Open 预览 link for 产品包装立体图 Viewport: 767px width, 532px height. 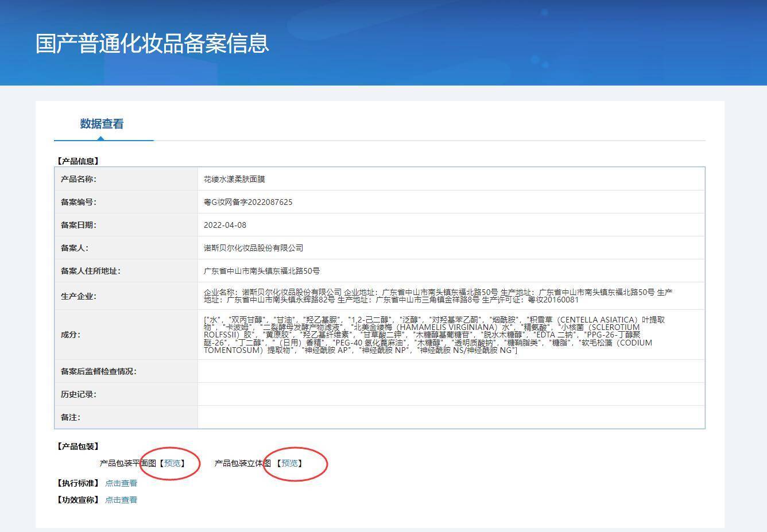tap(289, 463)
